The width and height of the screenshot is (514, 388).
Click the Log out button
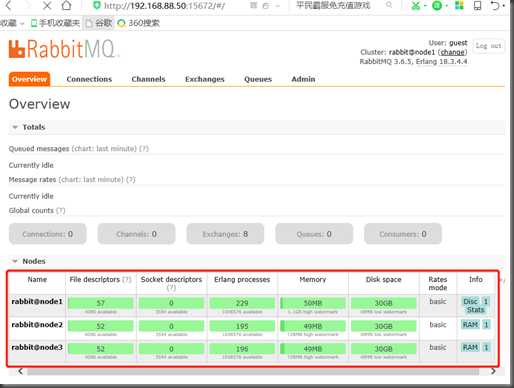pyautogui.click(x=488, y=46)
